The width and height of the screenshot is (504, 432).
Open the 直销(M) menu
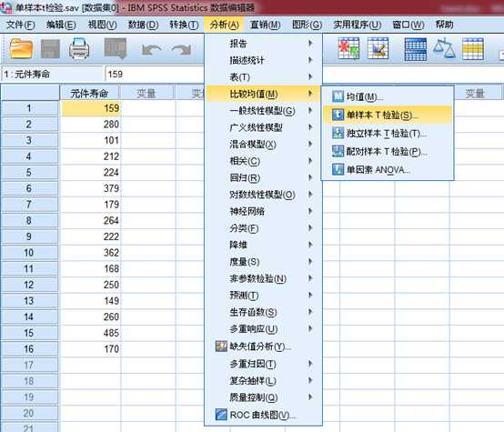click(x=265, y=25)
